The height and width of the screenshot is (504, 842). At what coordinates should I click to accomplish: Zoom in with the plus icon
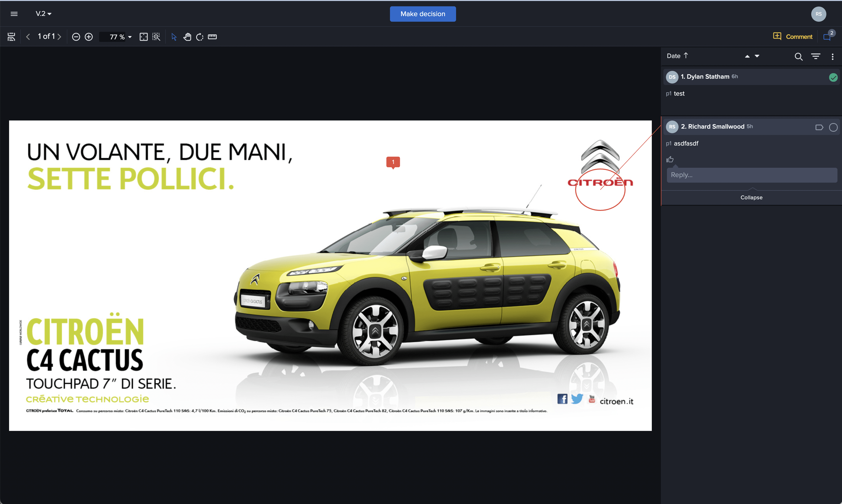point(89,37)
